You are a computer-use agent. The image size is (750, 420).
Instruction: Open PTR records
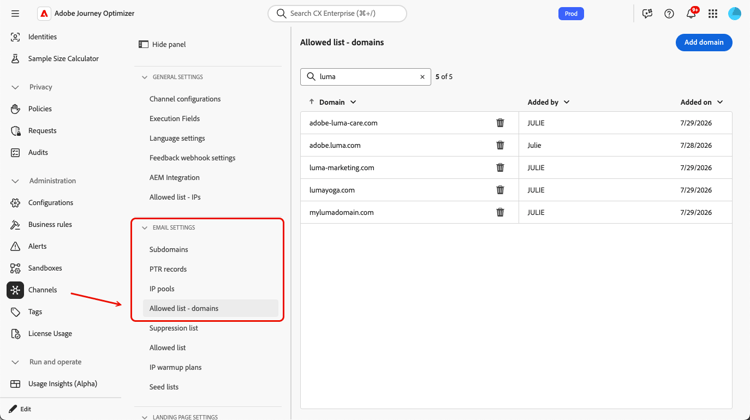point(168,269)
